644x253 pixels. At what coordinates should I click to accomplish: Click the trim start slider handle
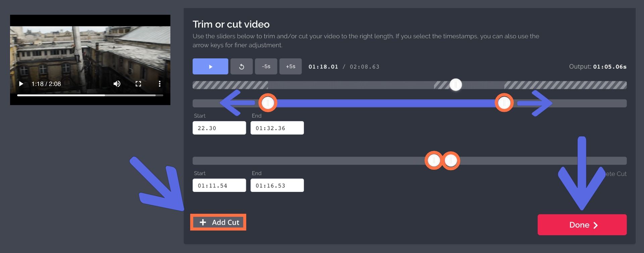(x=268, y=103)
